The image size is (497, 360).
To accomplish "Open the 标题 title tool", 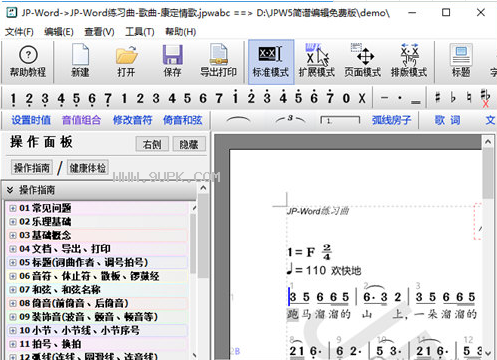I will click(x=461, y=61).
